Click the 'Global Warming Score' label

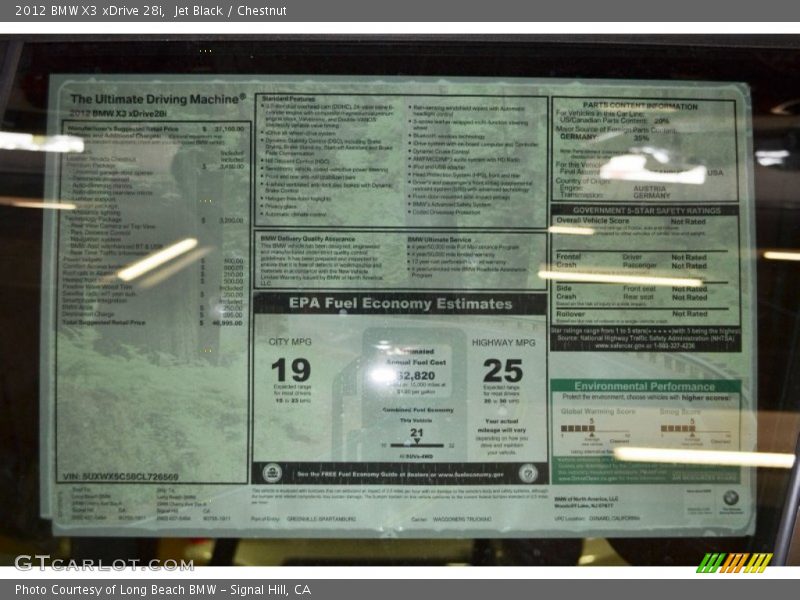(598, 411)
